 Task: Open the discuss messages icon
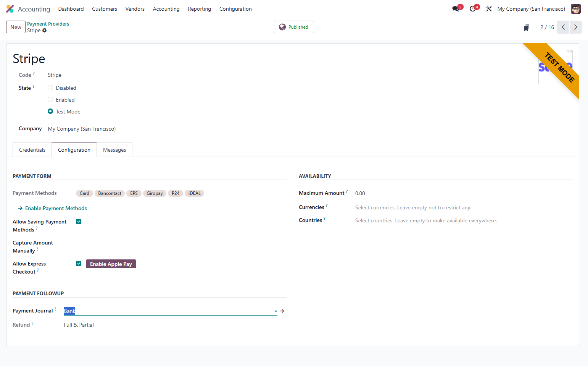(456, 8)
